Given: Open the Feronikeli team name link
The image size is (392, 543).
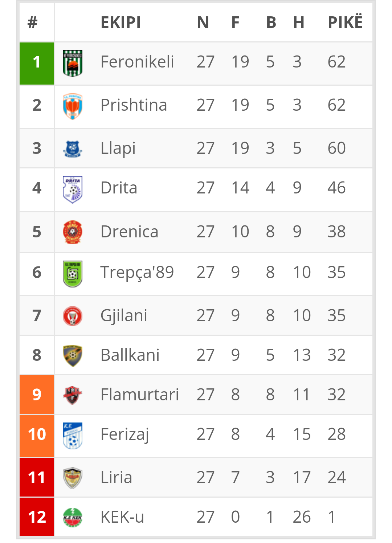Looking at the screenshot, I should pyautogui.click(x=137, y=62).
